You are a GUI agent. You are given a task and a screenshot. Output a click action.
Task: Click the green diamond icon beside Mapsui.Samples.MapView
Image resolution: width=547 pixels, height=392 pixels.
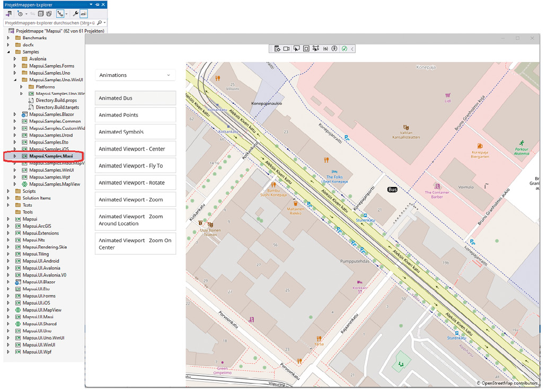[24, 184]
